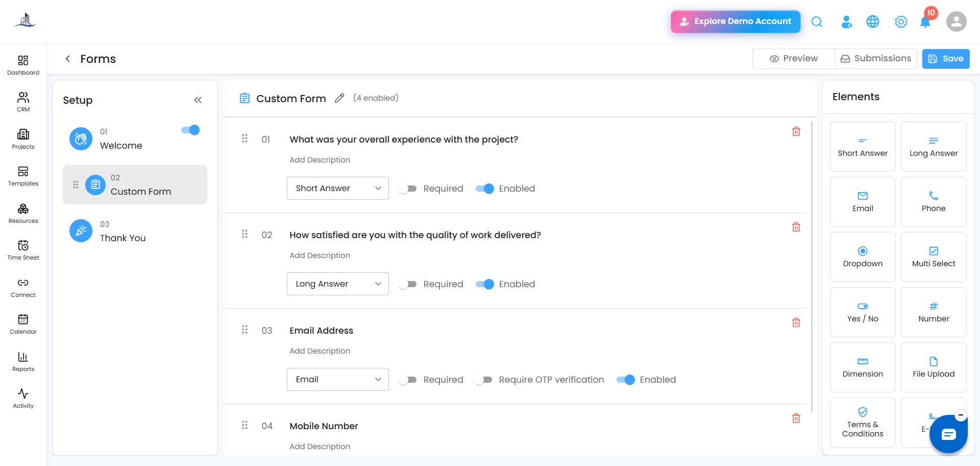
Task: Expand the Short Answer type dropdown
Action: point(338,188)
